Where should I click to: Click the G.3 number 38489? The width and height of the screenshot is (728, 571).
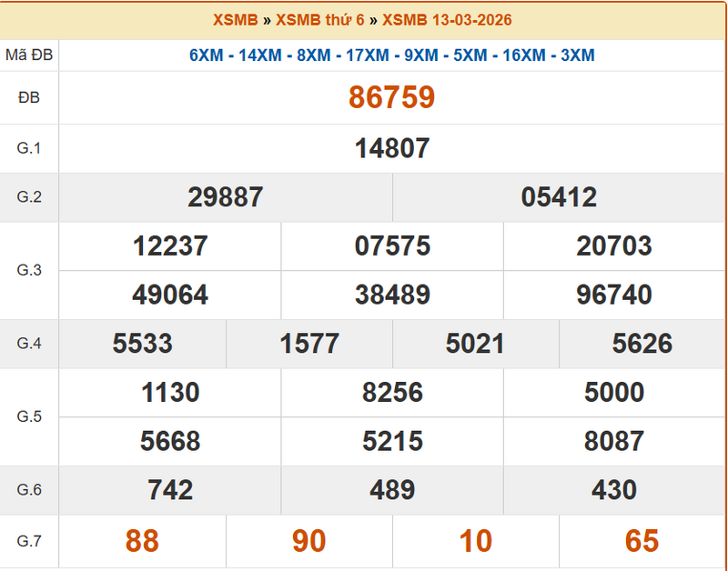(x=392, y=295)
